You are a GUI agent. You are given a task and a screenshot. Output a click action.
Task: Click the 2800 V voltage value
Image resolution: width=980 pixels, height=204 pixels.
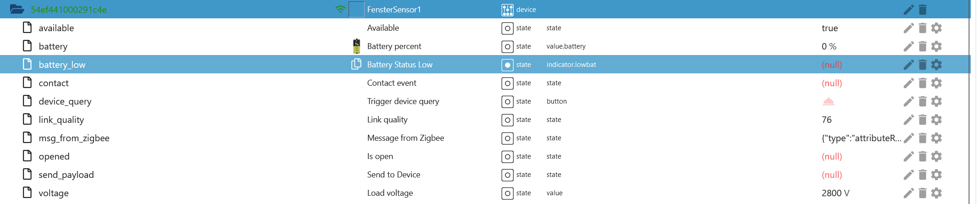click(835, 193)
